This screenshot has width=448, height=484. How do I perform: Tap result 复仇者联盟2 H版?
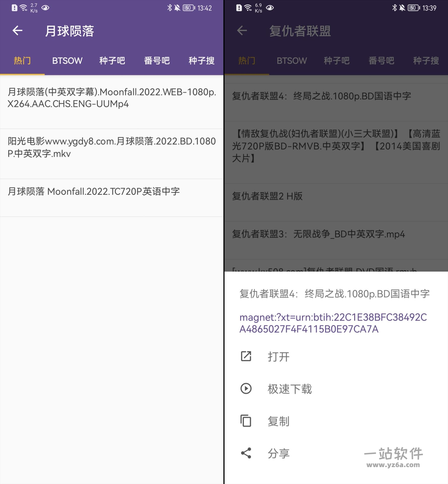click(x=336, y=202)
